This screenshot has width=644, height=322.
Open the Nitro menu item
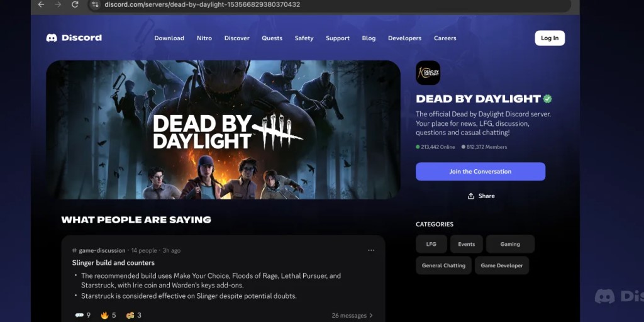click(204, 38)
